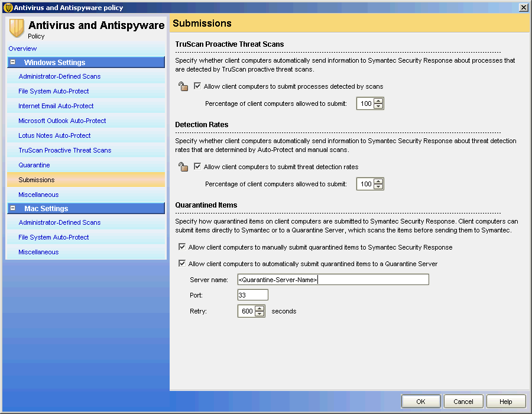Open Internet Email Auto-Protect settings
Viewport: 532px width, 414px height.
(x=56, y=106)
